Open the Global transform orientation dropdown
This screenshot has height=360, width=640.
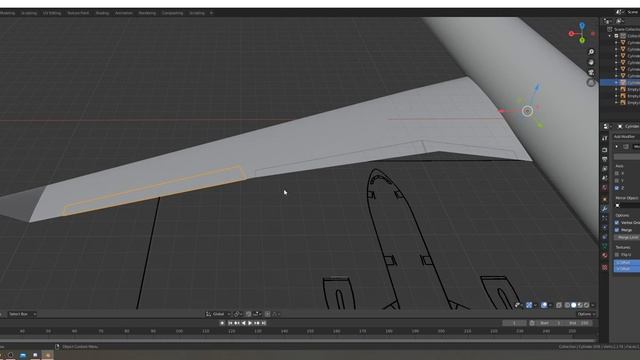coord(218,314)
